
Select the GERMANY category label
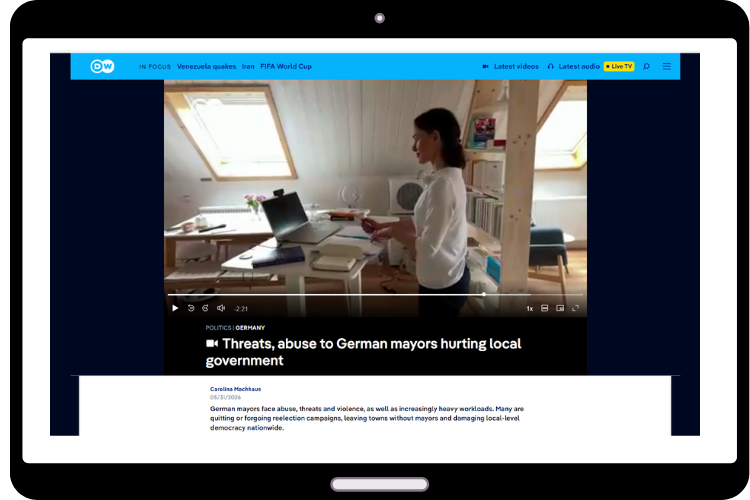click(250, 328)
